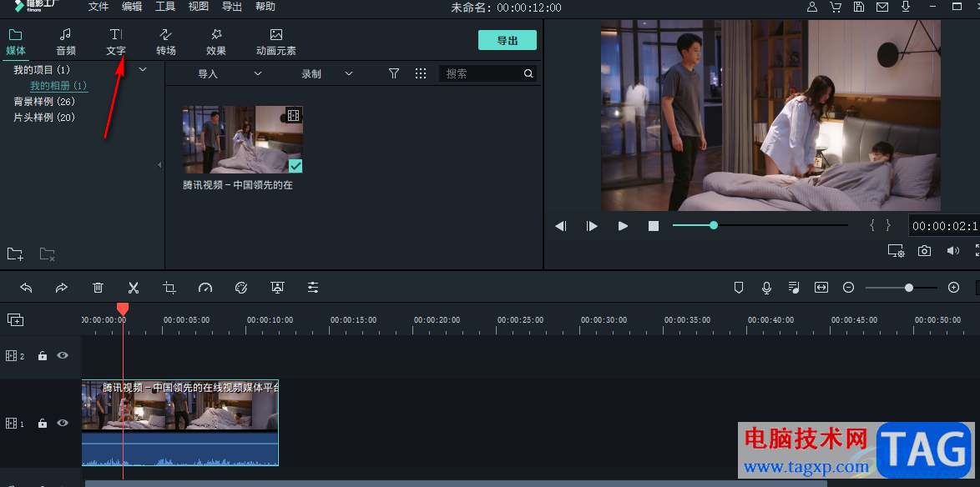Zoom in timeline with plus icon
The image size is (980, 487).
[x=954, y=287]
